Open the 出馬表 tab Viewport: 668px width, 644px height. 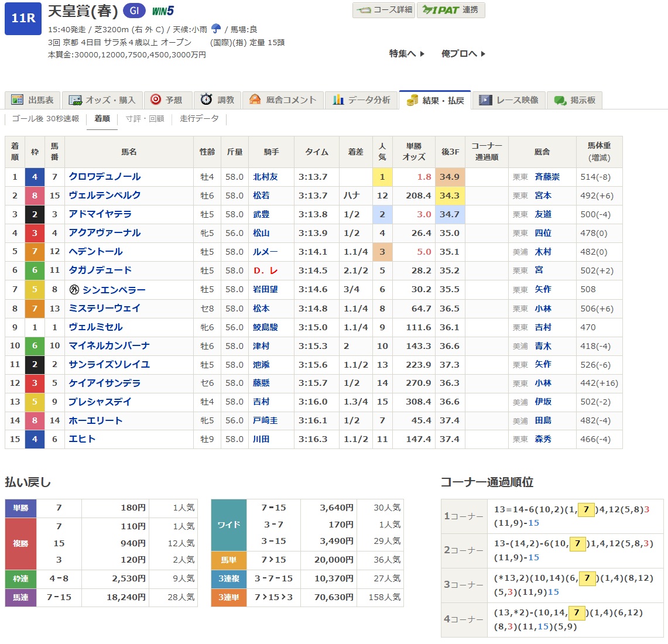[32, 100]
